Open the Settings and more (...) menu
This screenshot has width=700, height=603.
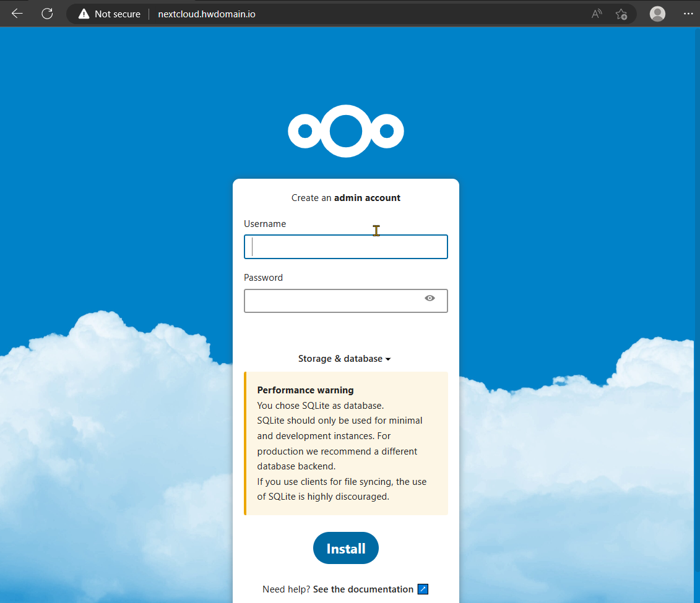[x=688, y=14]
